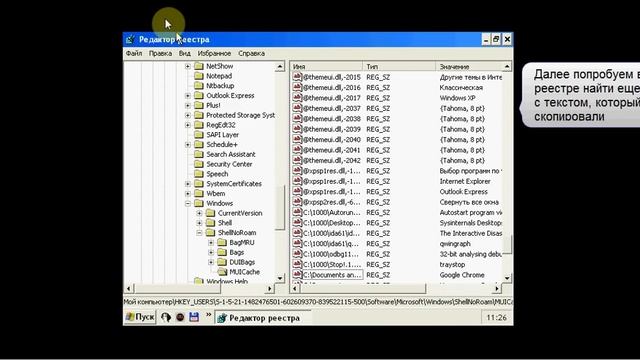The image size is (640, 360).
Task: Select the DUIBags folder icon
Action: click(x=222, y=262)
